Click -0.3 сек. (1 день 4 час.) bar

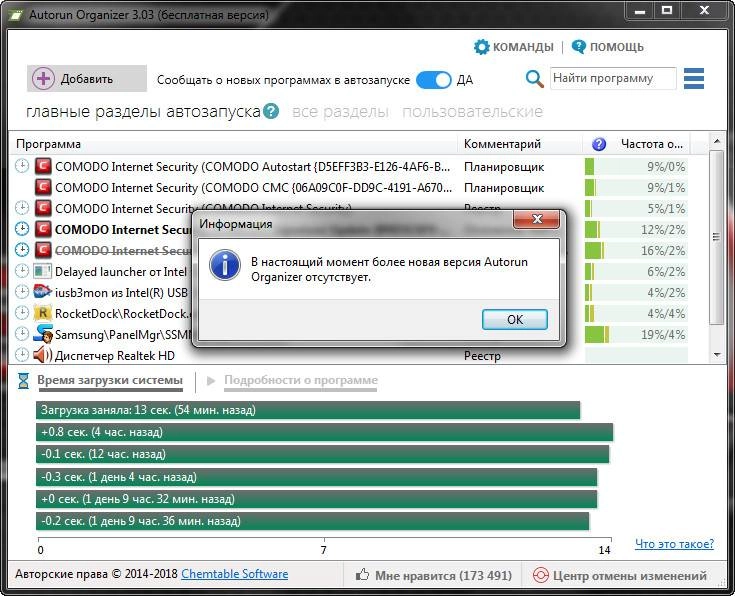(316, 477)
